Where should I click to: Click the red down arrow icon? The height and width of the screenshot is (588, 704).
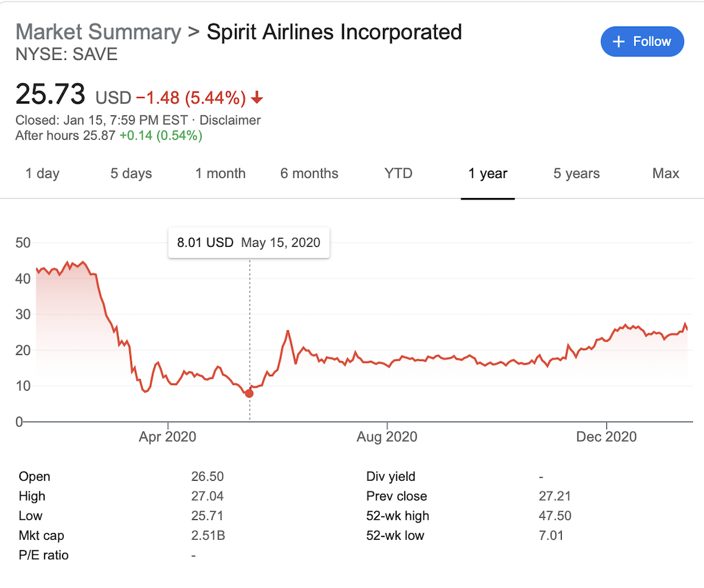point(257,98)
